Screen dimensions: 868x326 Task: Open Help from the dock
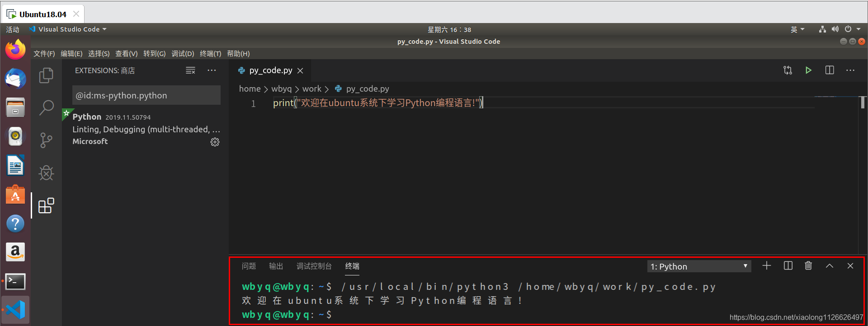point(15,224)
